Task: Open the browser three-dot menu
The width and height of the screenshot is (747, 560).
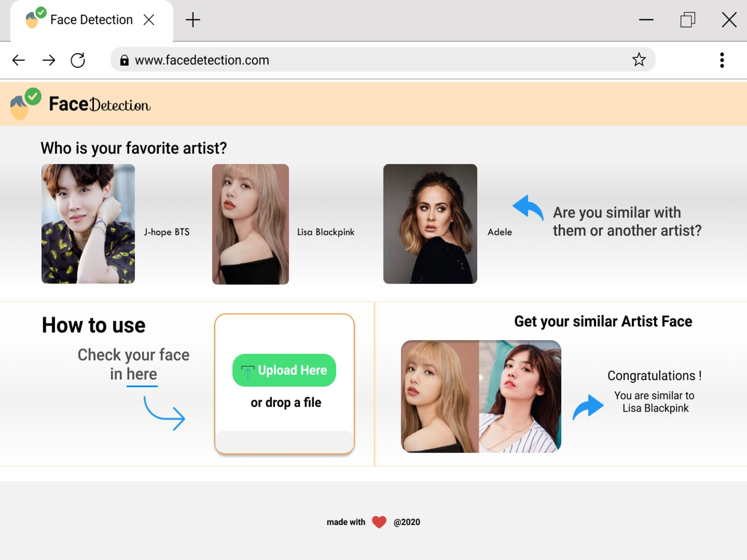Action: (x=722, y=60)
